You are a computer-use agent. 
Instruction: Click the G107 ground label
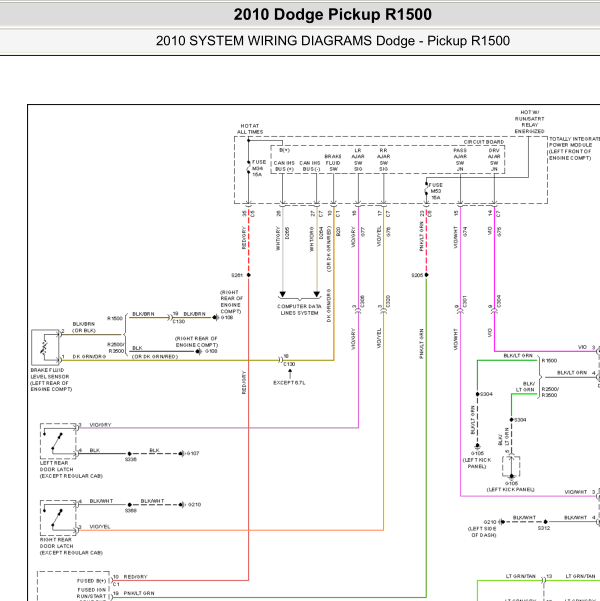[x=193, y=453]
